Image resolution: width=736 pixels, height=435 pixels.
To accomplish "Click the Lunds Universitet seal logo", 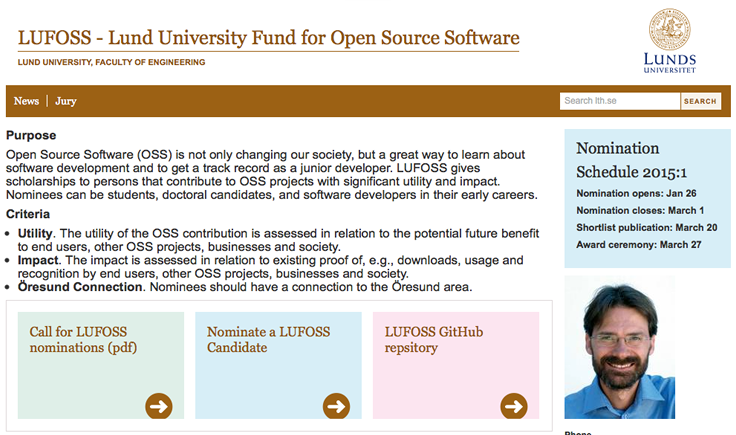I will (x=670, y=29).
